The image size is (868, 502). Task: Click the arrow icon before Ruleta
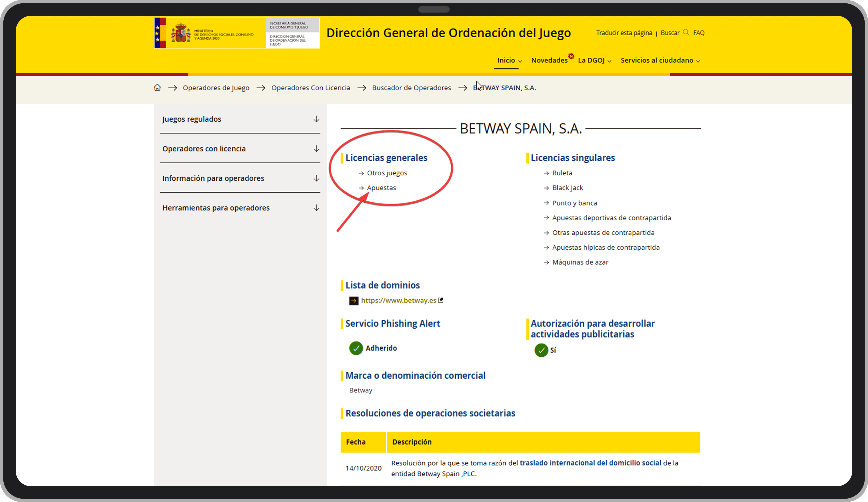pyautogui.click(x=546, y=173)
